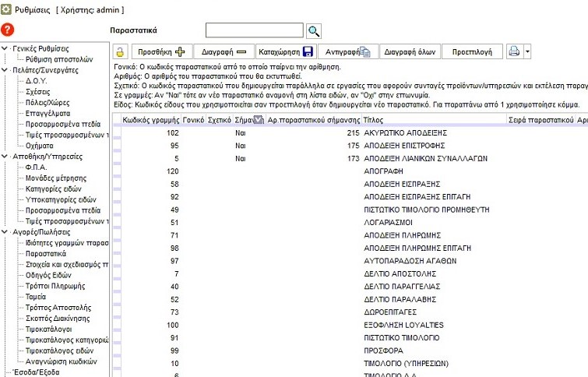Select Σχέσεις tree item
588x377 pixels.
click(x=38, y=92)
